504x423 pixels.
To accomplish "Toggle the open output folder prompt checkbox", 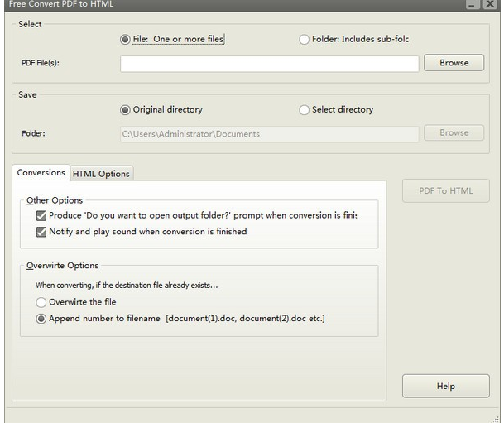I will [41, 215].
